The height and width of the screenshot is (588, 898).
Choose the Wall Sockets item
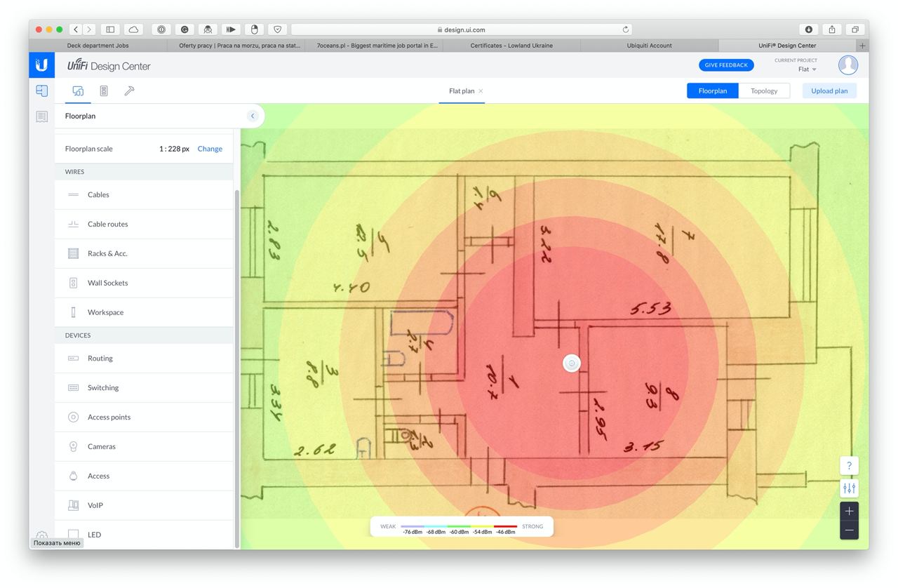144,283
